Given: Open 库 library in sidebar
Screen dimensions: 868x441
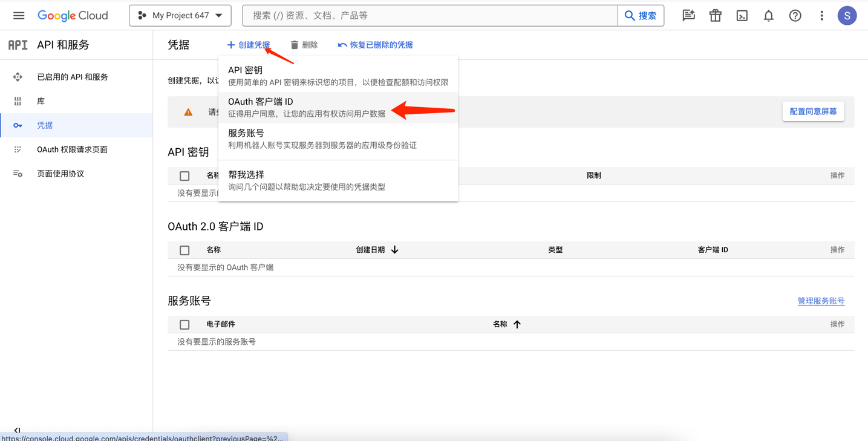Looking at the screenshot, I should pos(76,101).
